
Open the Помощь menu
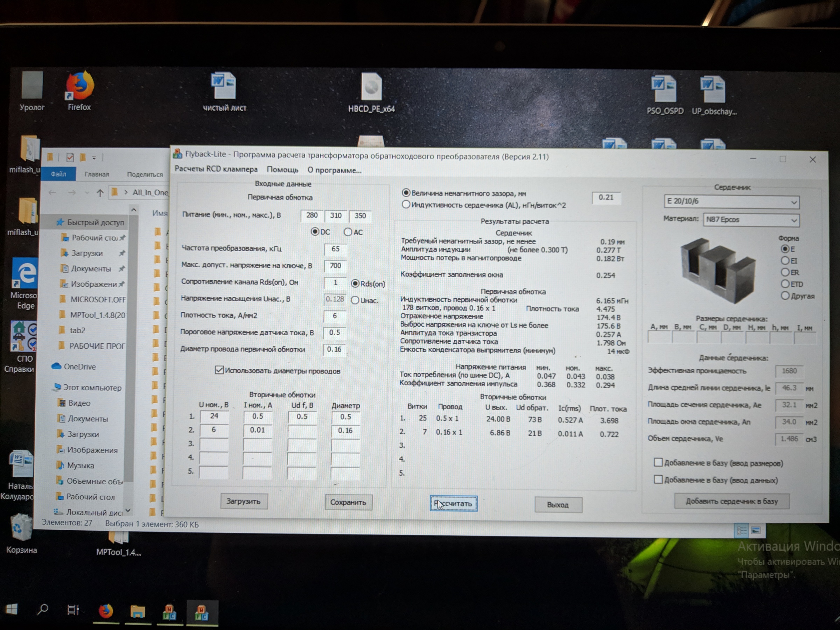click(282, 170)
